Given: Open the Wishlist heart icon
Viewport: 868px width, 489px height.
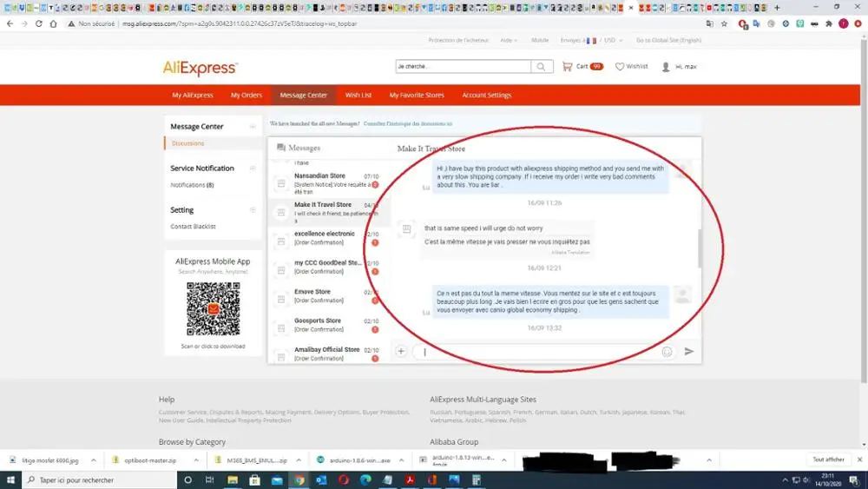Looking at the screenshot, I should (620, 67).
